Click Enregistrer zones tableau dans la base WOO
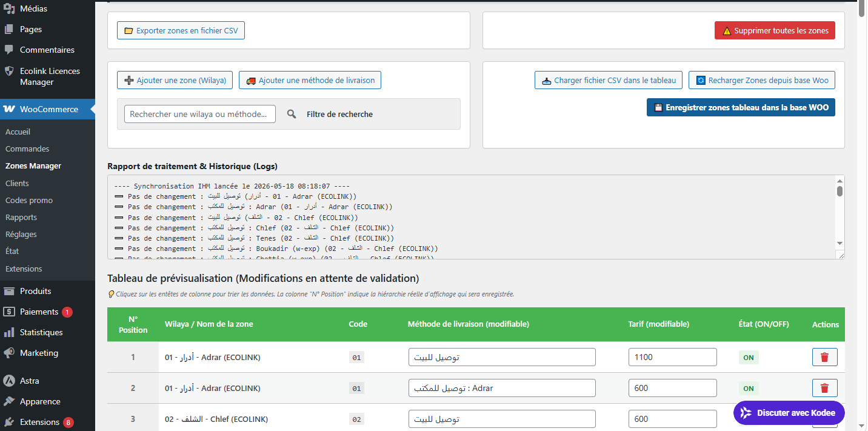 (x=741, y=107)
